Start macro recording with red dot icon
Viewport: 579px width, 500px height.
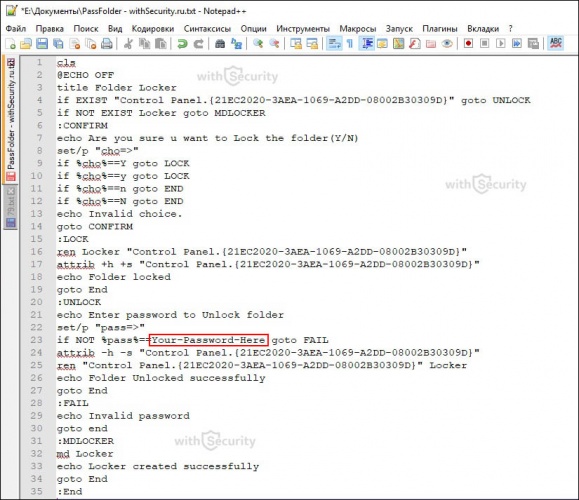468,44
